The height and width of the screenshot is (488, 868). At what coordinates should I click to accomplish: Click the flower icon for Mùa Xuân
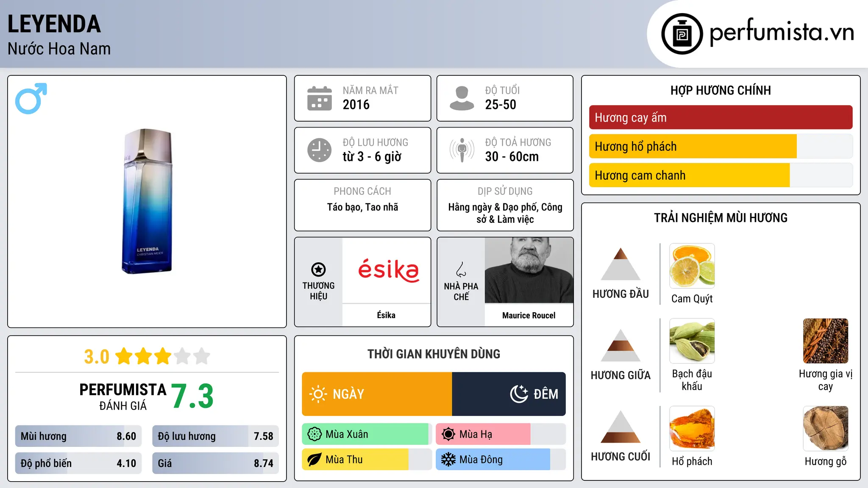click(x=314, y=434)
